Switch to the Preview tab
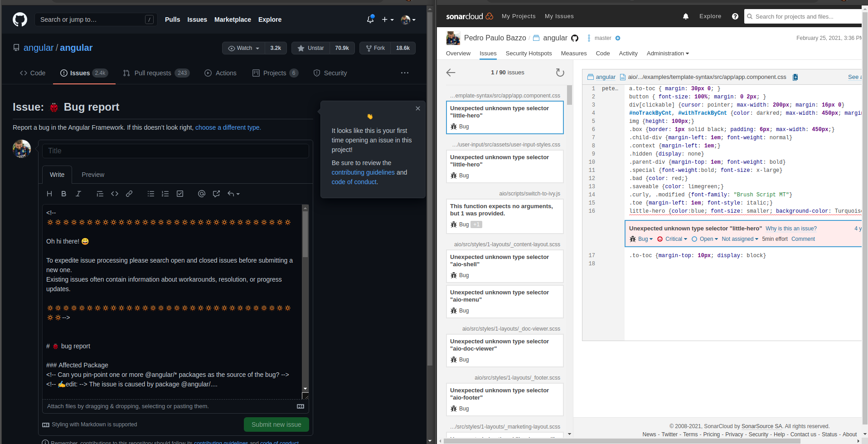 (93, 175)
